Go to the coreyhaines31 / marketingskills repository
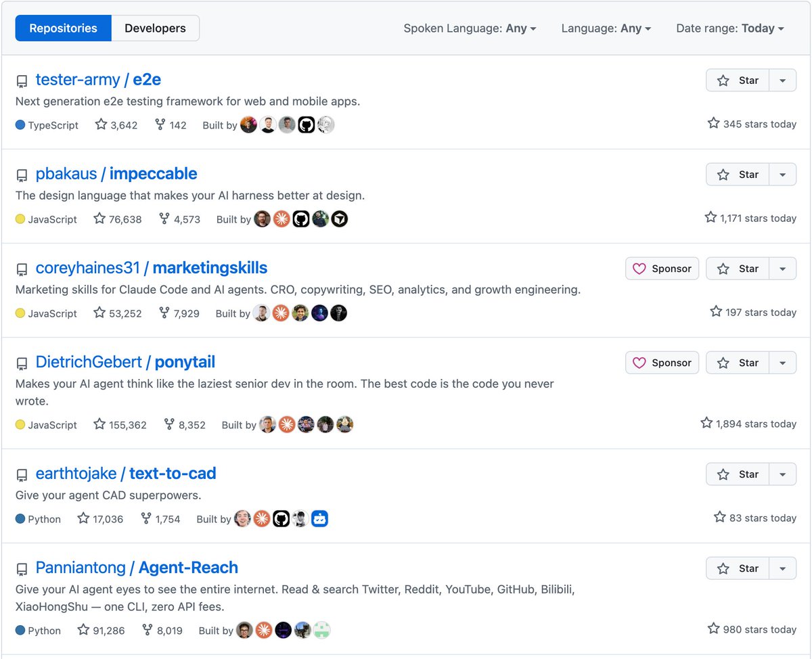812x659 pixels. [x=152, y=268]
